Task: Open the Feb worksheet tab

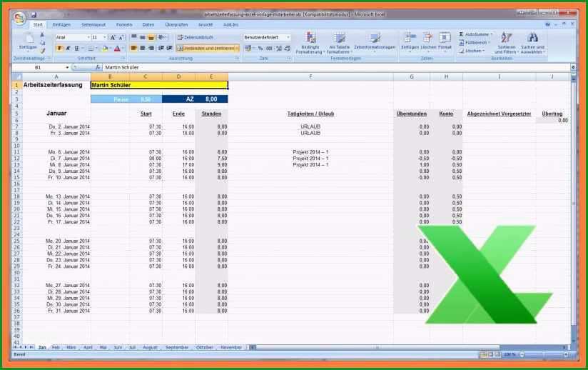Action: (56, 347)
